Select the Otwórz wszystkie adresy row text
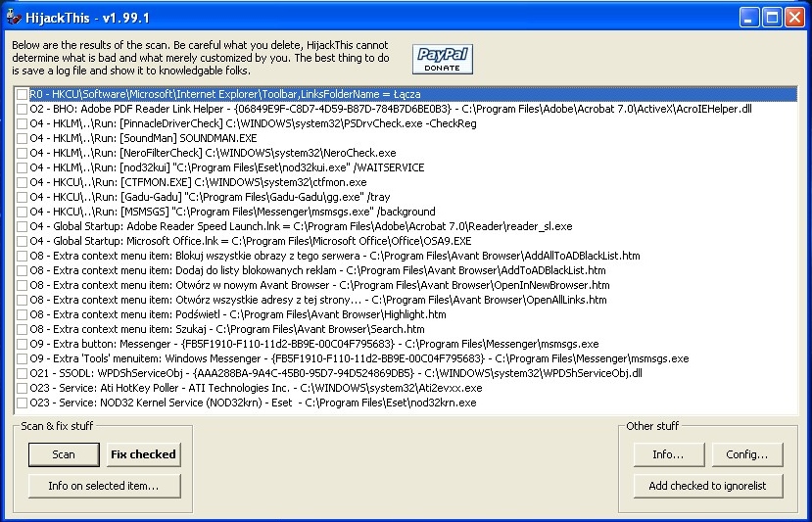 coord(318,300)
